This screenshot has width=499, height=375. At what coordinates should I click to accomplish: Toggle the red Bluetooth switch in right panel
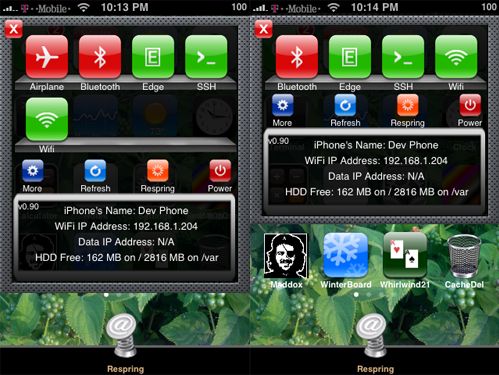coord(297,57)
